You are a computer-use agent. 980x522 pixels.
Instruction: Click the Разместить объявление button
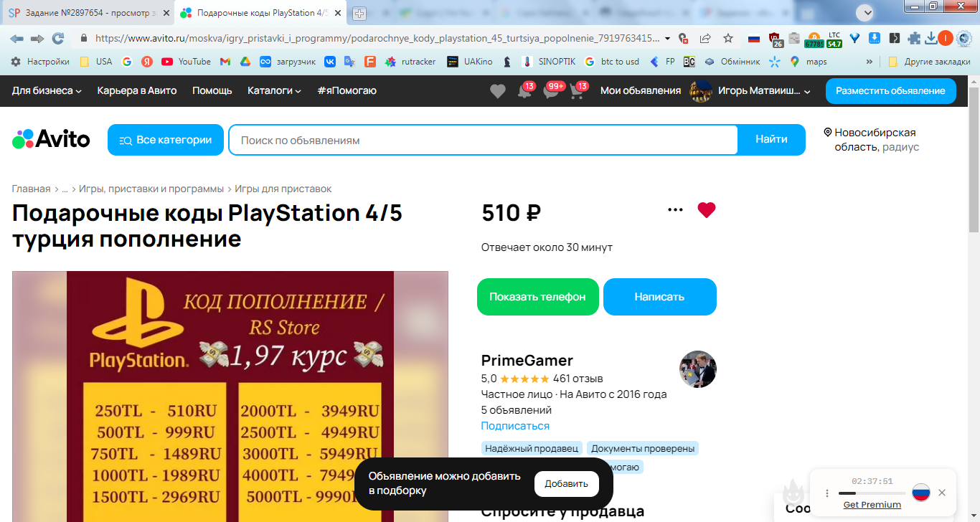tap(891, 91)
